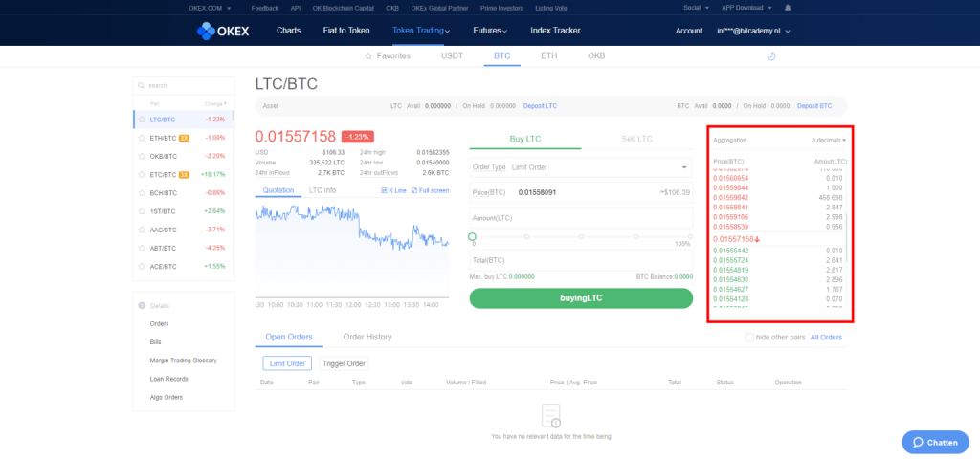The width and height of the screenshot is (980, 459).
Task: Set amount slider to the 100% mark
Action: pyautogui.click(x=690, y=237)
